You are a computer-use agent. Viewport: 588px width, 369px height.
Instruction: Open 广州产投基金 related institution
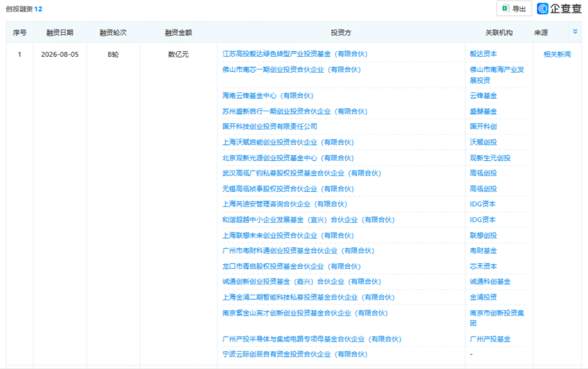[490, 339]
